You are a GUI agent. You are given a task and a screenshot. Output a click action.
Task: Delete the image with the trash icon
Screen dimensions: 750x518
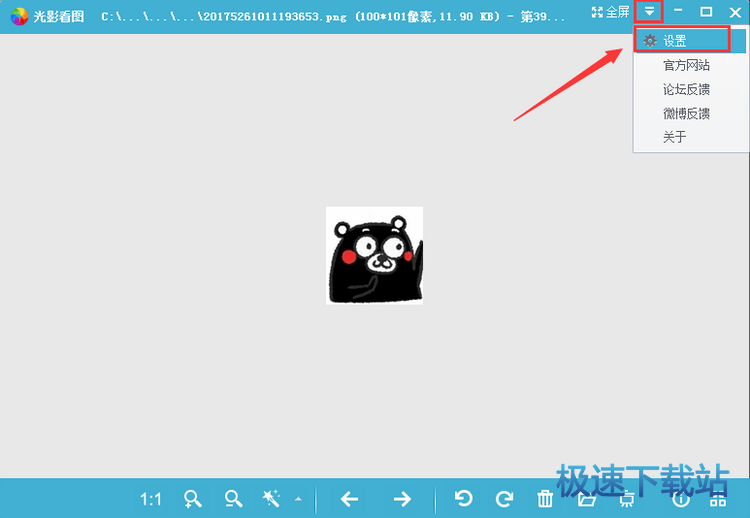(x=545, y=499)
